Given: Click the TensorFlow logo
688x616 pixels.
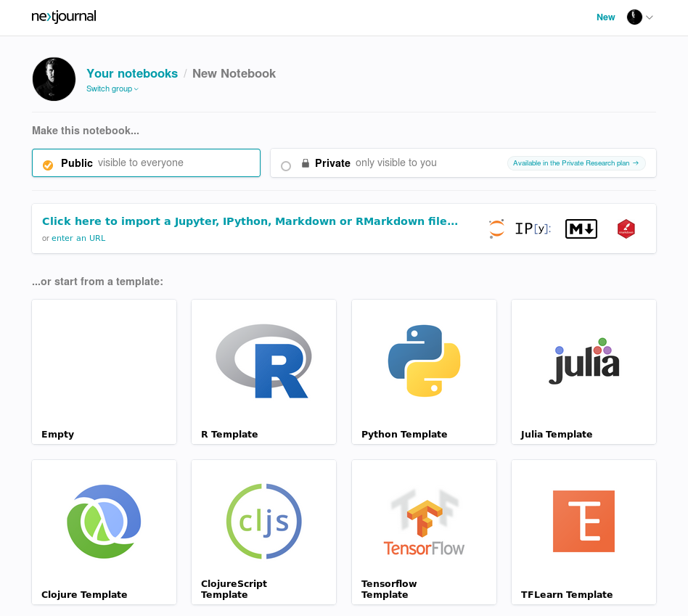Looking at the screenshot, I should [424, 522].
